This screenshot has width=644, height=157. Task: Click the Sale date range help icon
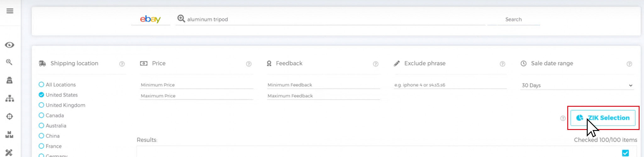[629, 64]
